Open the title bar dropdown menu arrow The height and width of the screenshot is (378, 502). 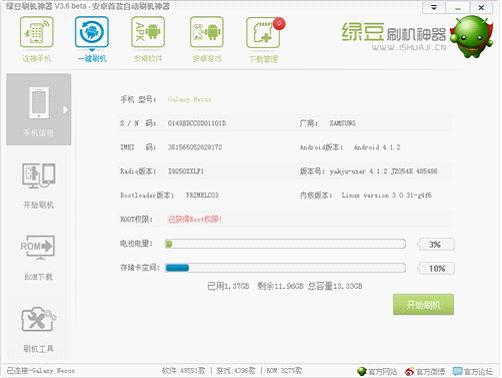tap(434, 7)
